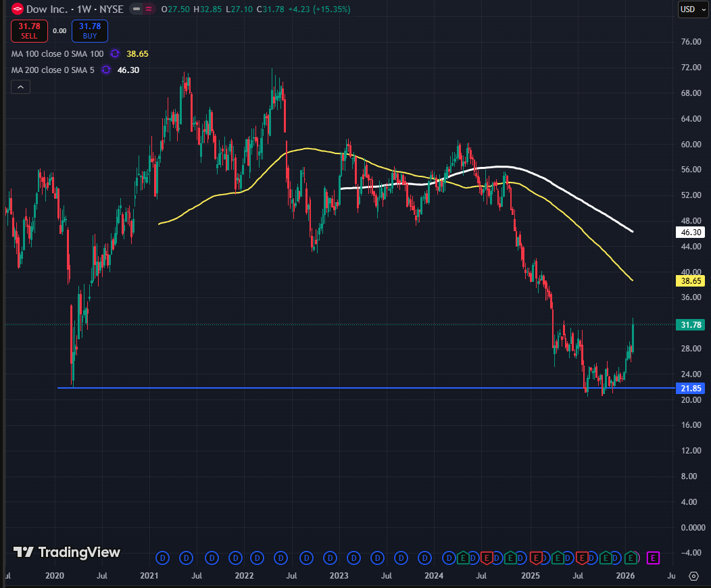This screenshot has width=711, height=588.
Task: Click the 2020 label on time axis
Action: pos(55,576)
